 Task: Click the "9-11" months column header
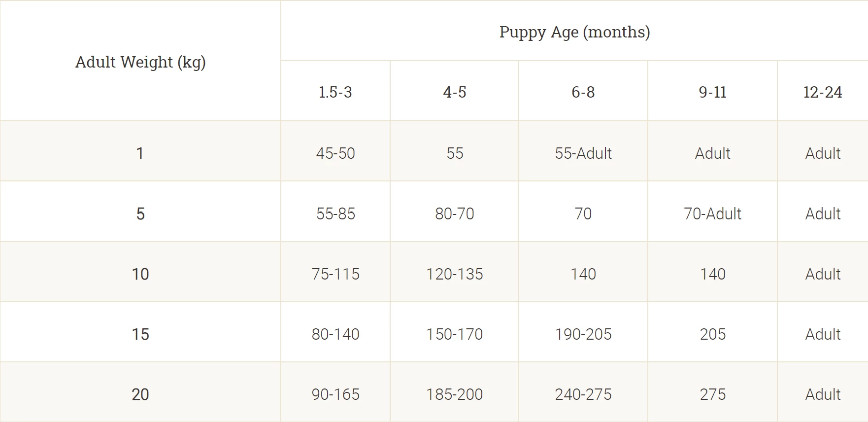[712, 92]
